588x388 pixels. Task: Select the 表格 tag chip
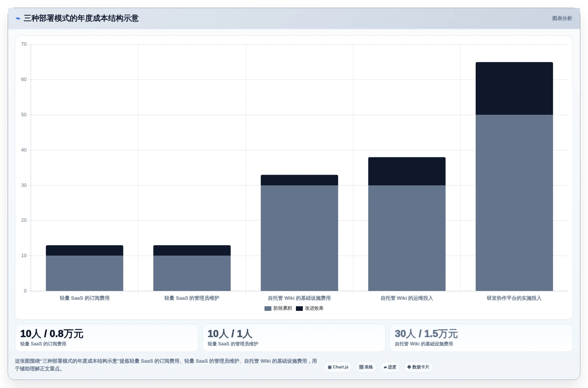tap(366, 367)
